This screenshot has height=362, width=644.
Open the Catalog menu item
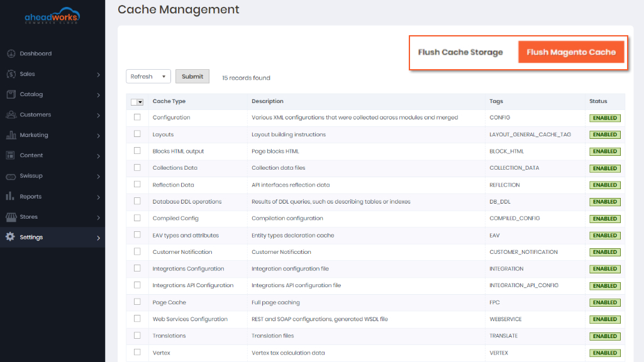53,94
